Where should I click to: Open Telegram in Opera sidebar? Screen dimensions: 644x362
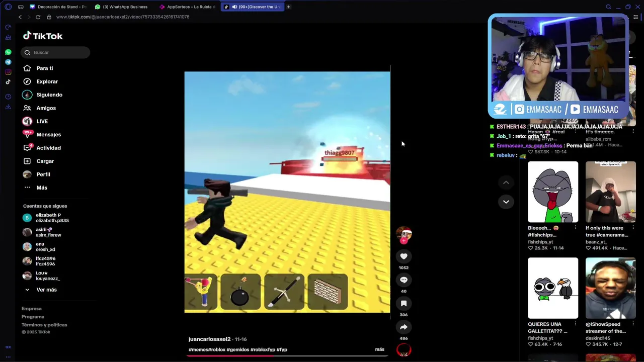point(8,62)
